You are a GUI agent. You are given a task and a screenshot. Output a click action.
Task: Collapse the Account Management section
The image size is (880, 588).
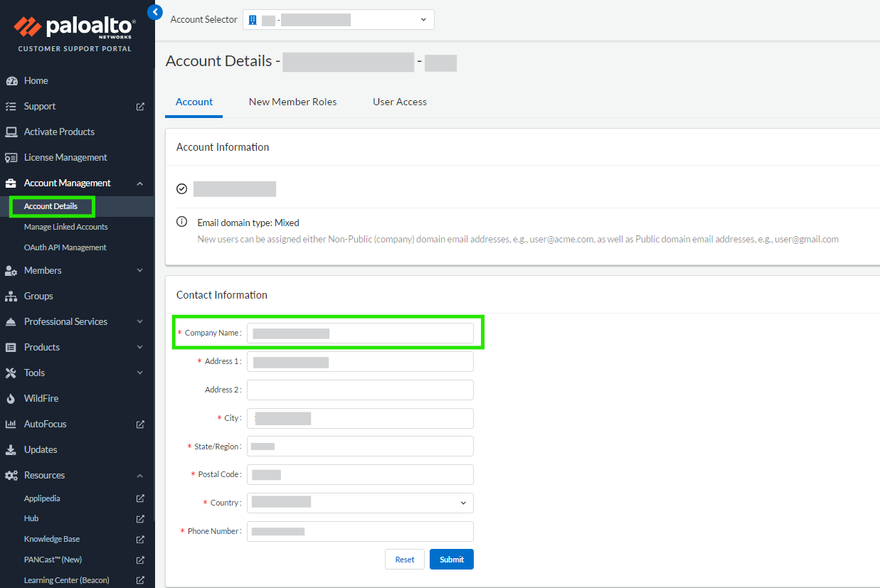pyautogui.click(x=139, y=183)
